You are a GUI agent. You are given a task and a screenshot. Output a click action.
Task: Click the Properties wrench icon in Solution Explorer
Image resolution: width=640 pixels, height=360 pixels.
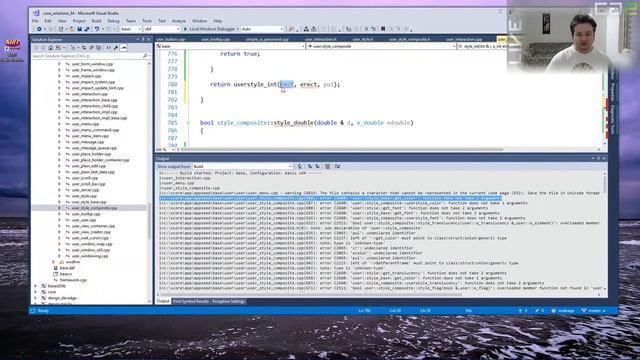tap(116, 48)
